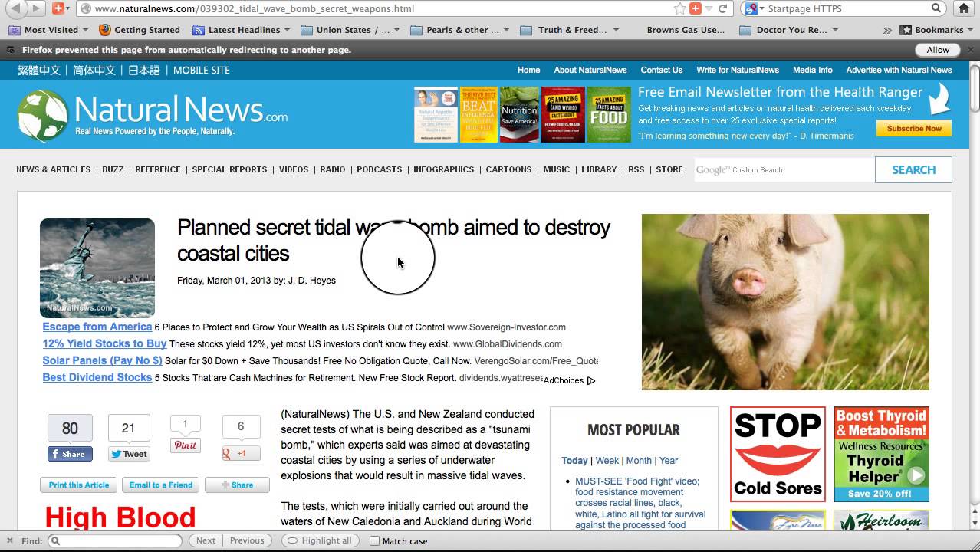The image size is (980, 552).
Task: Open the VIDEOS section
Action: tap(294, 169)
